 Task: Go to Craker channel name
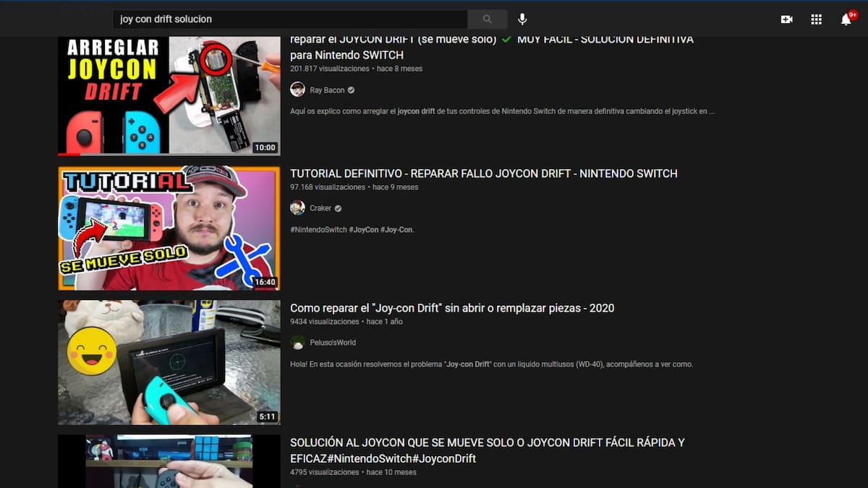click(x=320, y=208)
